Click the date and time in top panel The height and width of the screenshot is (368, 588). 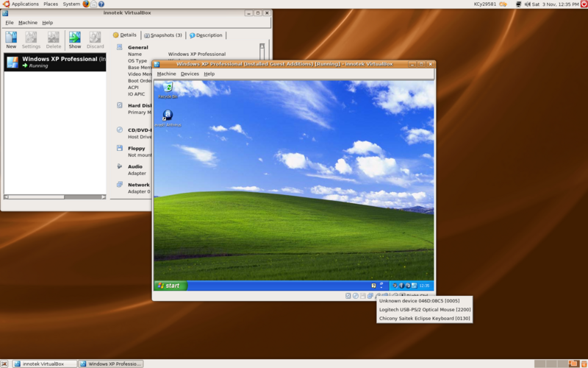pos(556,4)
